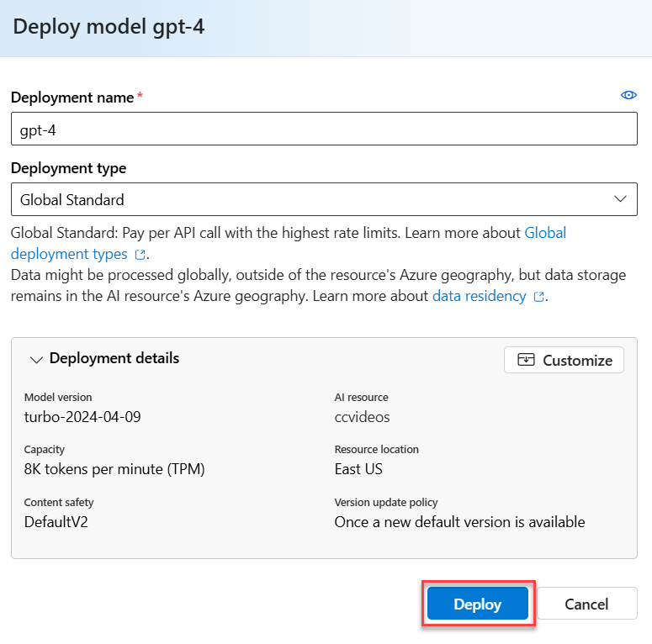Click external link icon after data residency
Image resolution: width=652 pixels, height=644 pixels.
click(x=538, y=297)
